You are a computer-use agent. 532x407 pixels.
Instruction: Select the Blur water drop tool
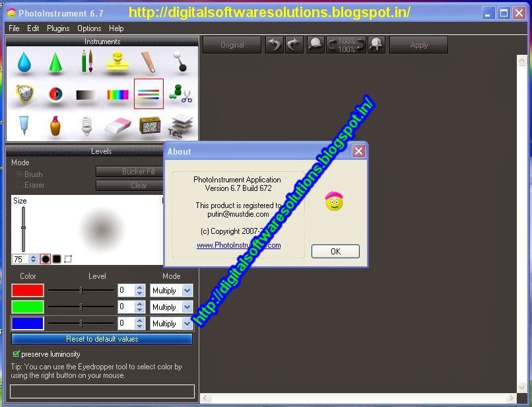click(x=24, y=62)
